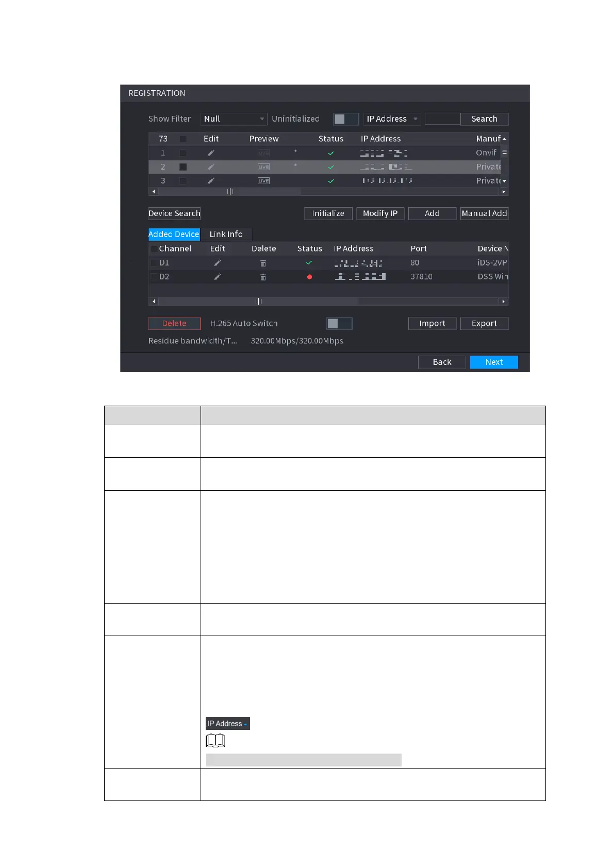
Task: Click search list horizontal scrollbar thumb
Action: point(230,192)
